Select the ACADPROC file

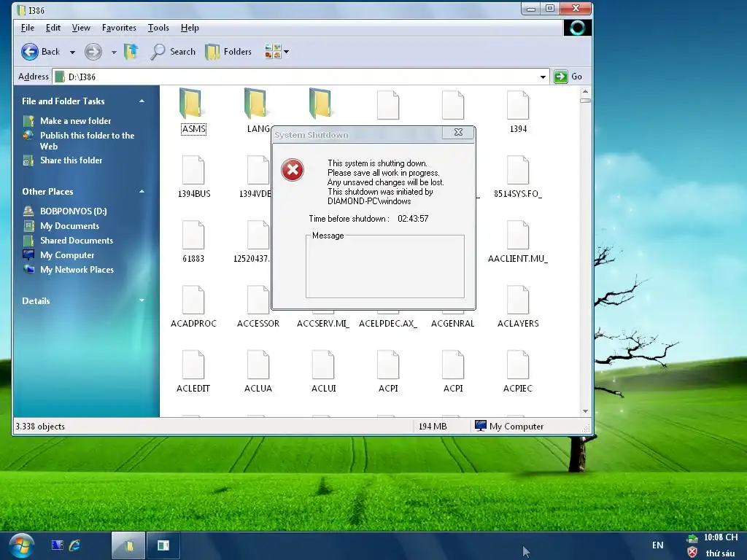pyautogui.click(x=193, y=306)
